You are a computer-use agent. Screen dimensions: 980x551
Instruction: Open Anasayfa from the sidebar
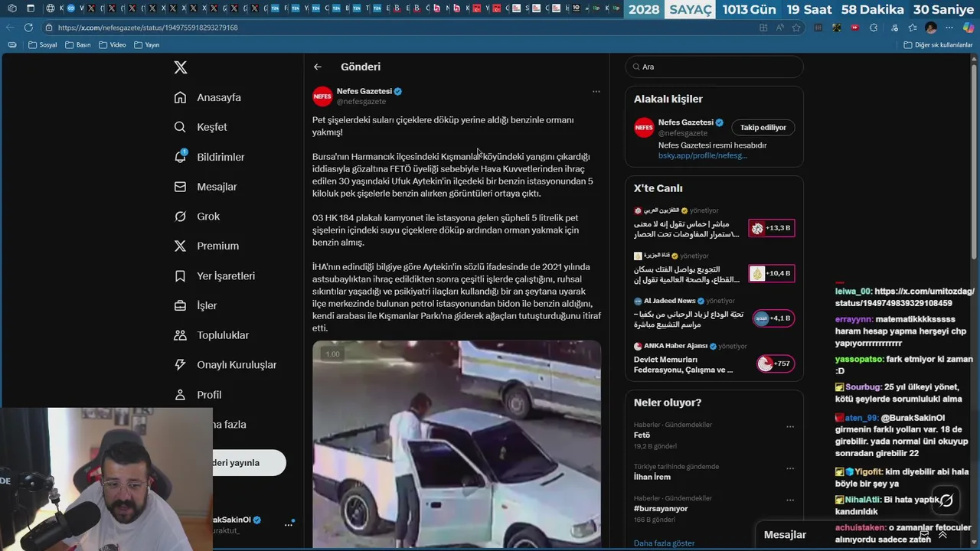(207, 97)
